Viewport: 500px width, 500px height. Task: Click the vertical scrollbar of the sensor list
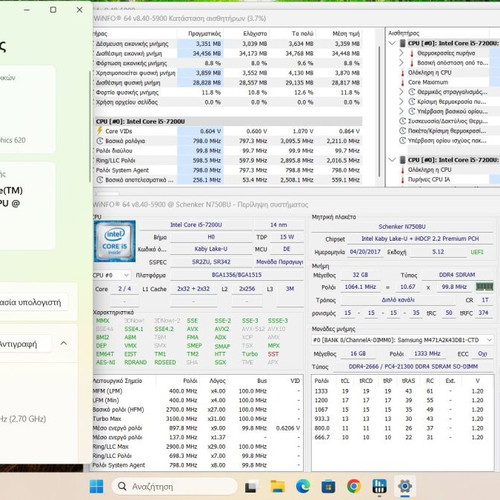point(379,110)
